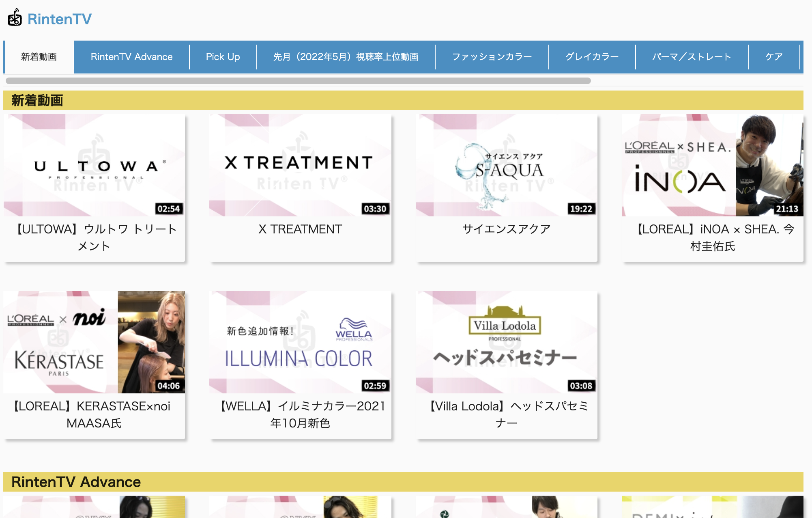Click the RintenTV Advance section heading
Image resolution: width=812 pixels, height=518 pixels.
click(403, 482)
